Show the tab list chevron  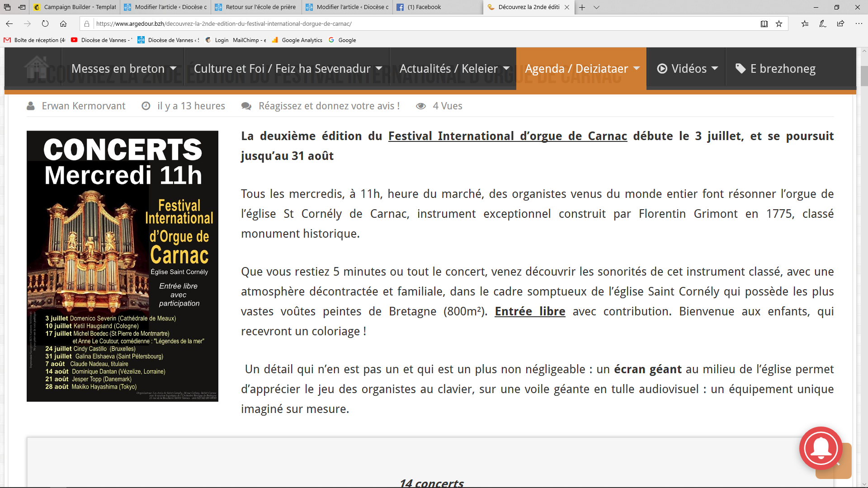coord(596,7)
